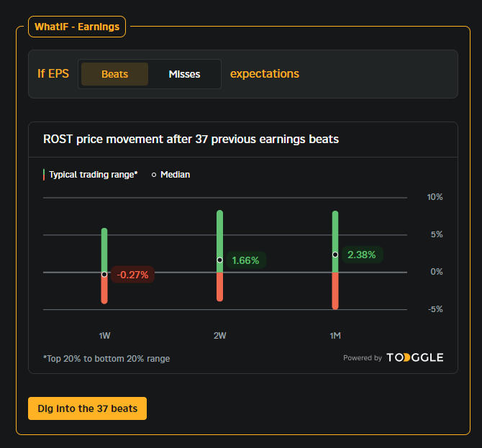Click the Median legend circle icon

point(154,175)
